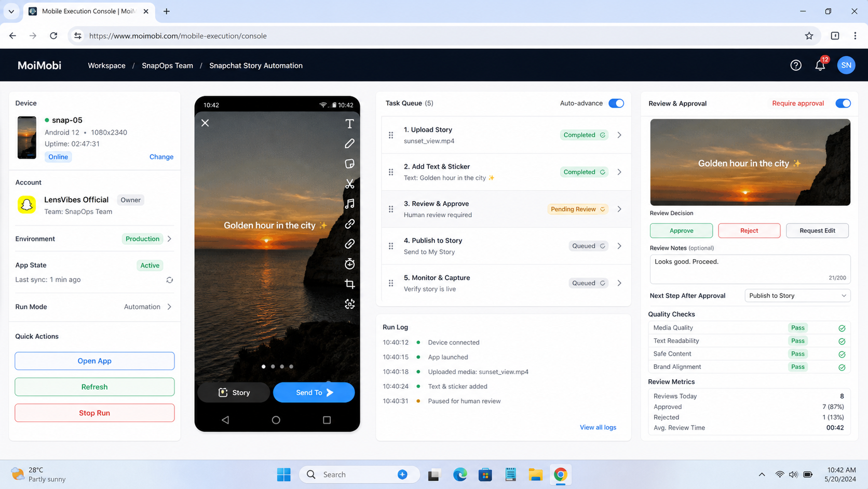Open the Next Step After Approval dropdown
Screen dimensions: 868x489
[797, 296]
